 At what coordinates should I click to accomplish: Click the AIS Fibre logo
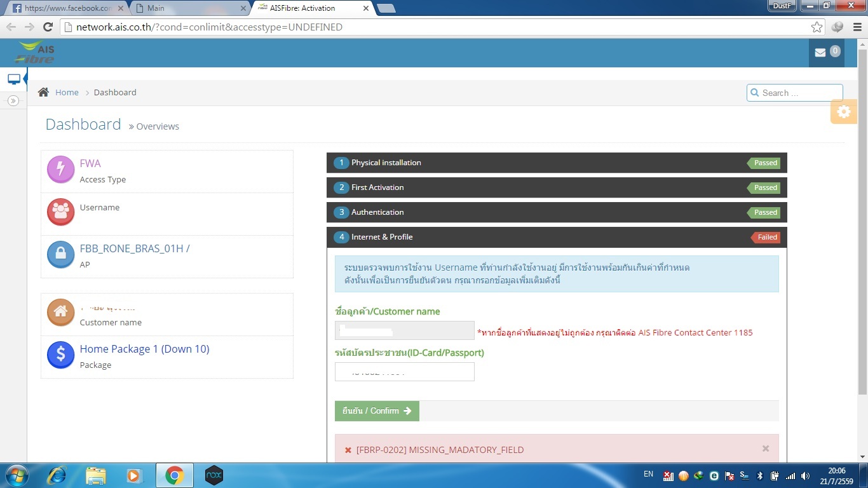tap(35, 53)
